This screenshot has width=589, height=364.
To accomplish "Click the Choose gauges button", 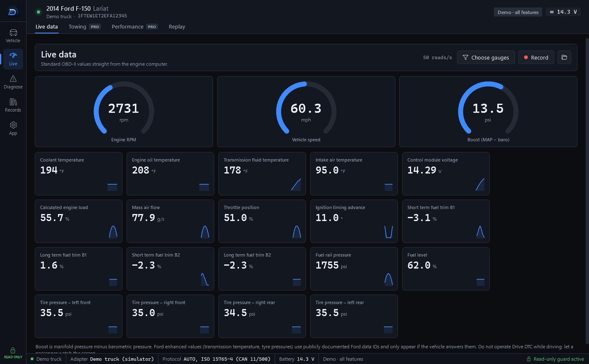I will point(486,57).
